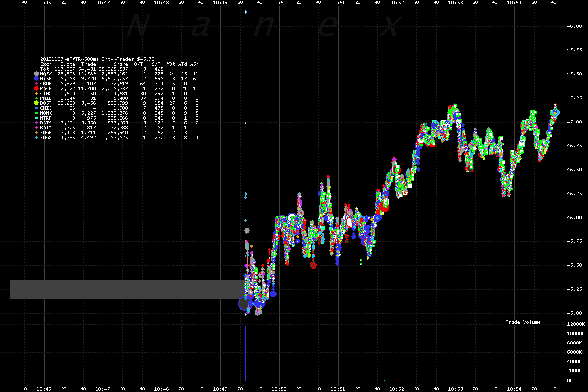Click the blue NYSE legend circle
This screenshot has width=588, height=392.
tap(36, 78)
